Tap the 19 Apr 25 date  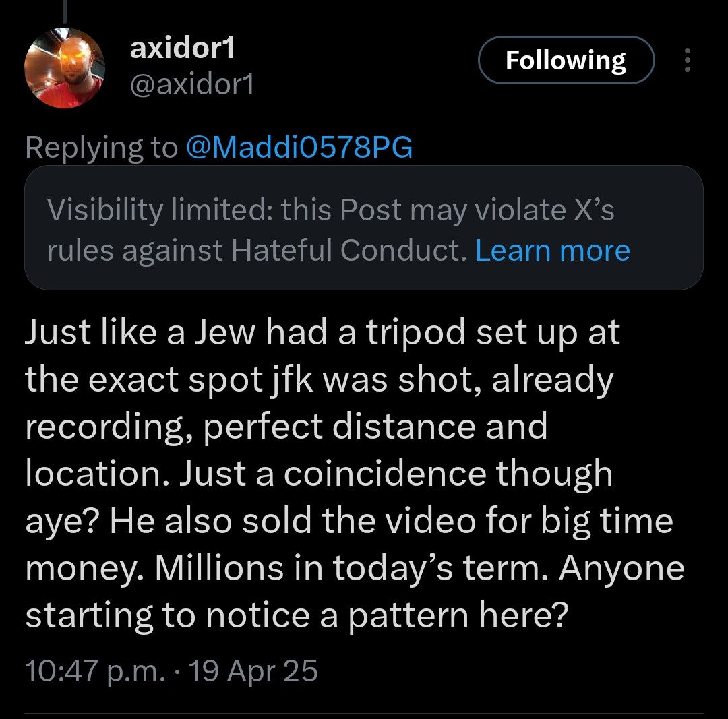[253, 671]
